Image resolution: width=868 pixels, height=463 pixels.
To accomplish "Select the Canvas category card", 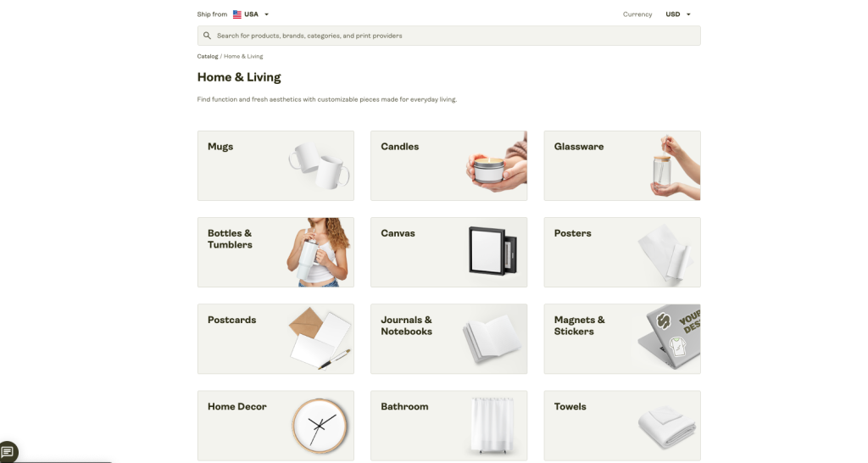I will click(x=449, y=252).
